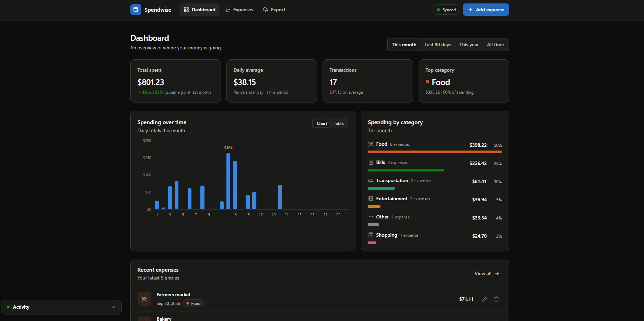The width and height of the screenshot is (644, 321).
Task: Click the Top category Food value
Action: [441, 82]
